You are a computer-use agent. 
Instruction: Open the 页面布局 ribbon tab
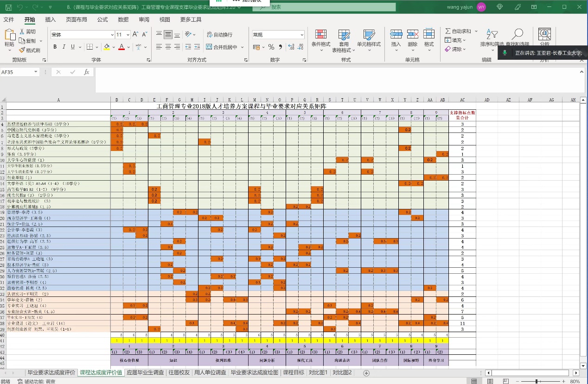76,19
